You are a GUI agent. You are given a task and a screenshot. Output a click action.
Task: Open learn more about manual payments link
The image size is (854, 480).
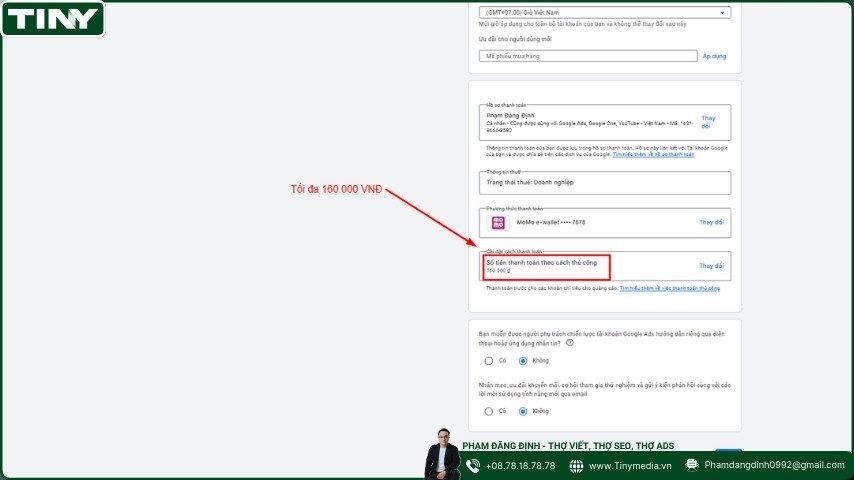[x=669, y=288]
